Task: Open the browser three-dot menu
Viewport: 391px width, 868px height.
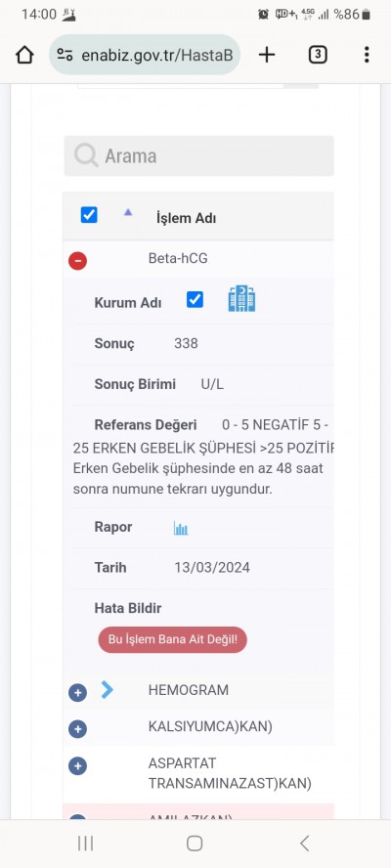Action: (367, 55)
